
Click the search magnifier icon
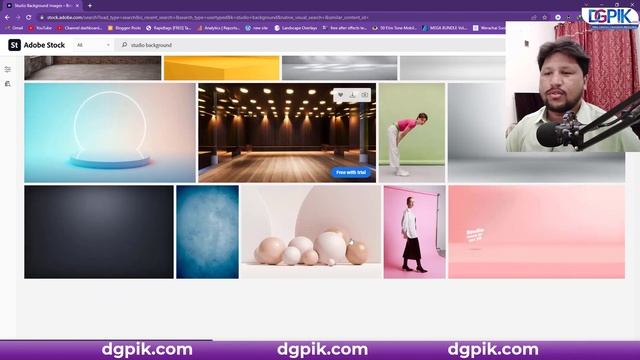[124, 45]
